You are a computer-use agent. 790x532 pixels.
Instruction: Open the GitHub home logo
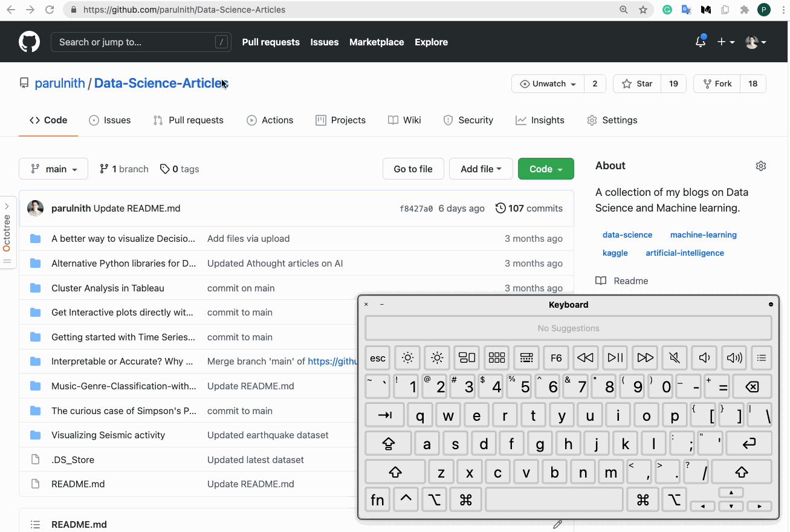pos(29,42)
